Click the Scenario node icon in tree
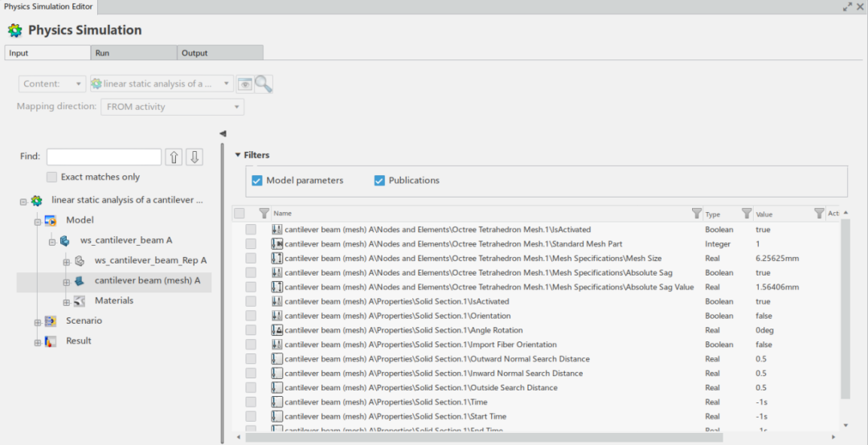 pos(51,320)
